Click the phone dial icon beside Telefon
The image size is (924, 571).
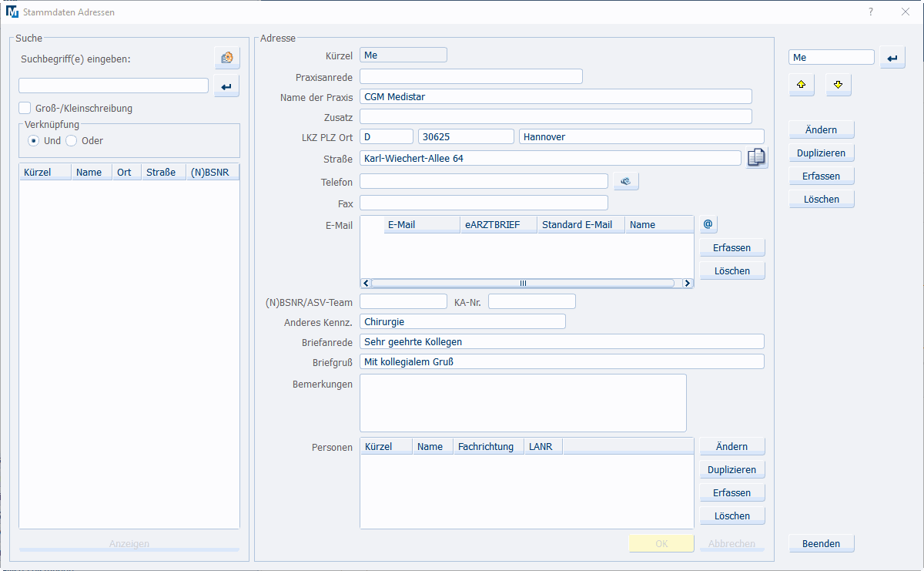point(626,181)
